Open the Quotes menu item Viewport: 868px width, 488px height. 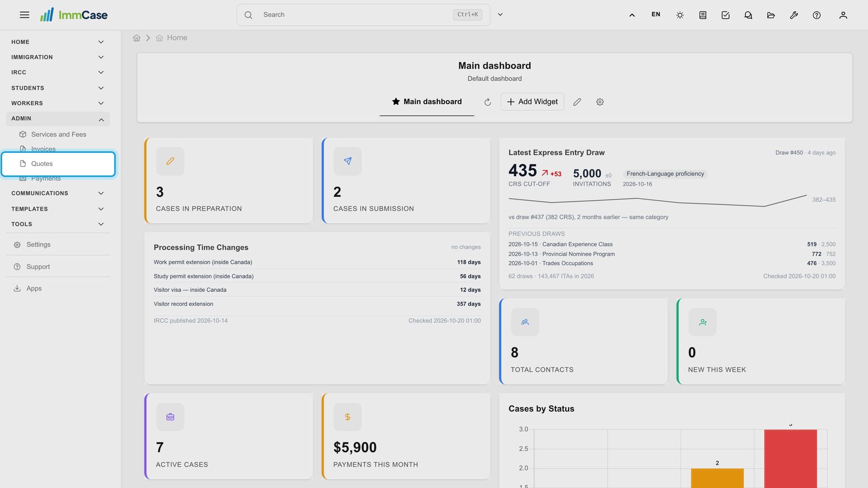(x=58, y=164)
